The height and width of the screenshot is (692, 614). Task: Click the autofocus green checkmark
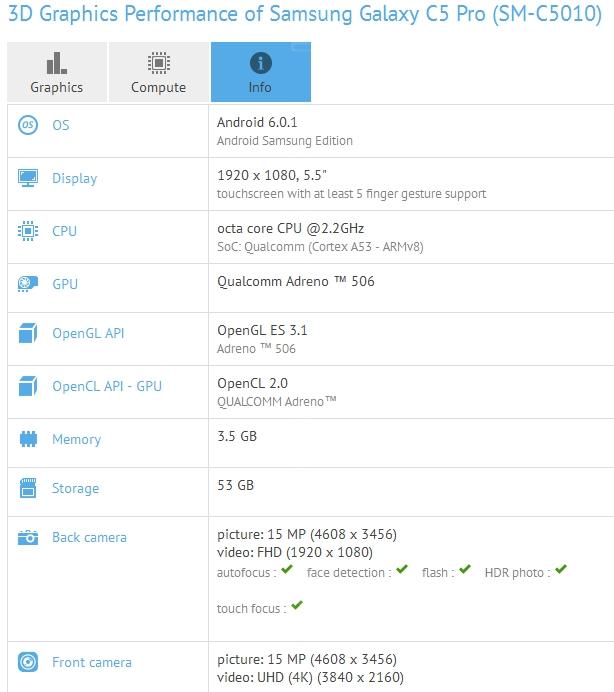287,569
